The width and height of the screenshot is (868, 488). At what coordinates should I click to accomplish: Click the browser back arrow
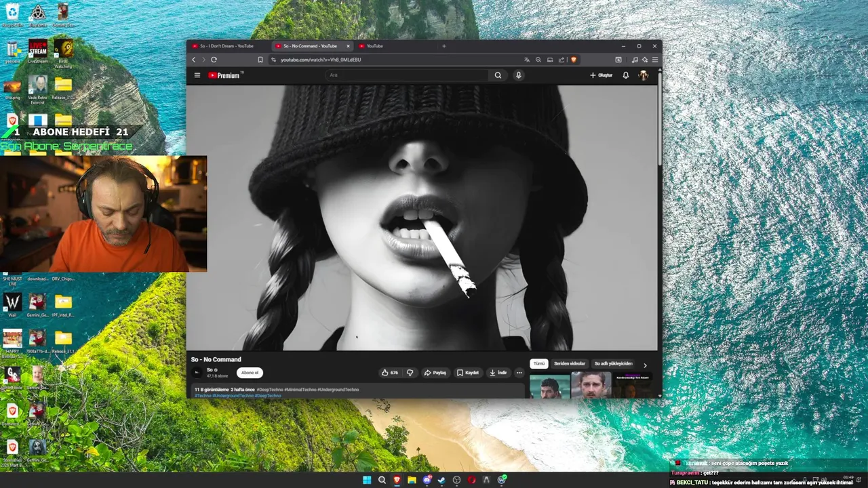coord(193,60)
